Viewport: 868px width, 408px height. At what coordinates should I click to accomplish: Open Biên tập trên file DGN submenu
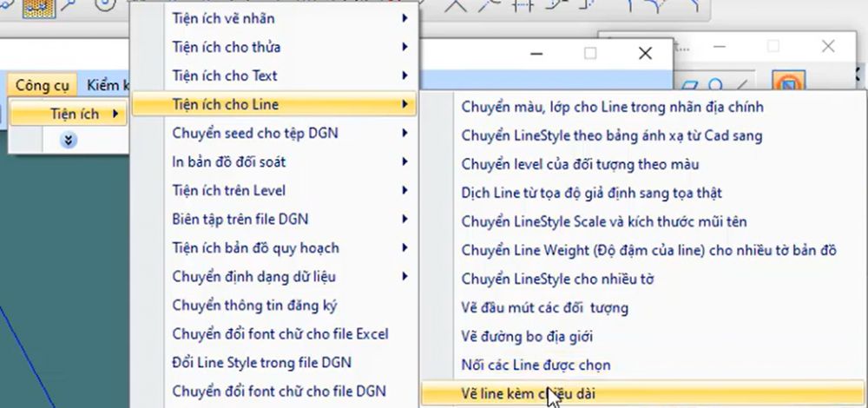tap(274, 220)
